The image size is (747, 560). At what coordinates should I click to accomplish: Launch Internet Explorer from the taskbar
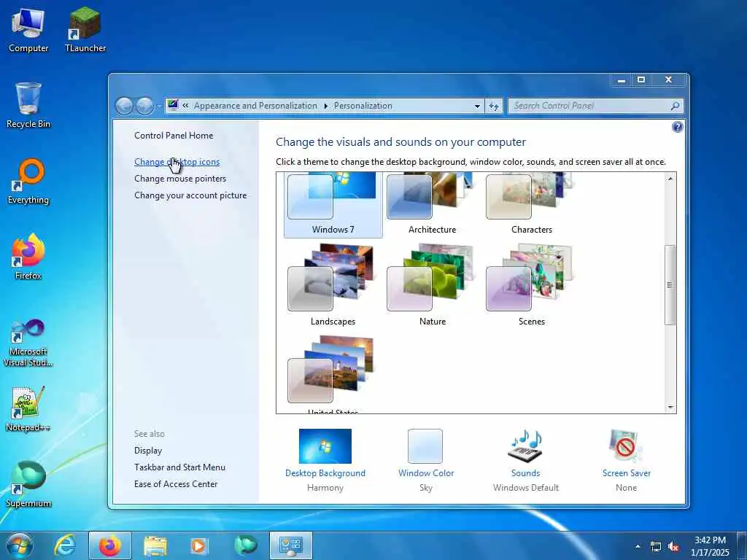pyautogui.click(x=65, y=545)
